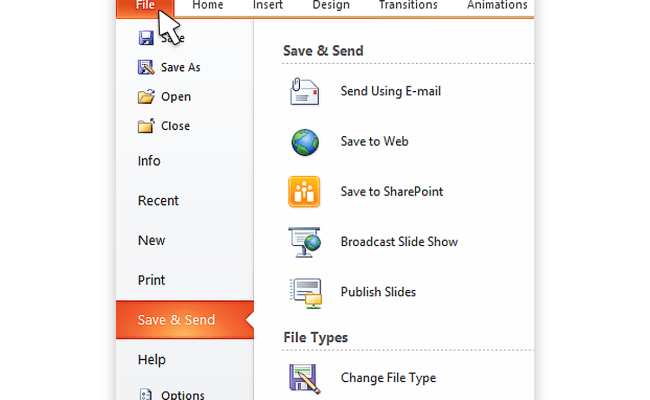
Task: Click the Save As icon
Action: (x=146, y=67)
